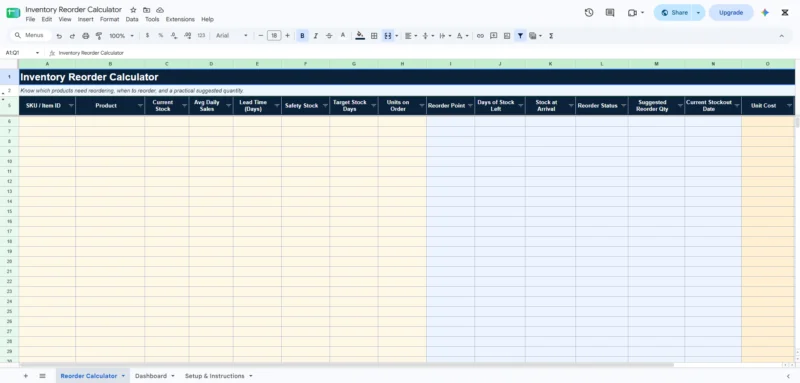Print the spreadsheet using printer icon
The width and height of the screenshot is (800, 383).
click(86, 36)
